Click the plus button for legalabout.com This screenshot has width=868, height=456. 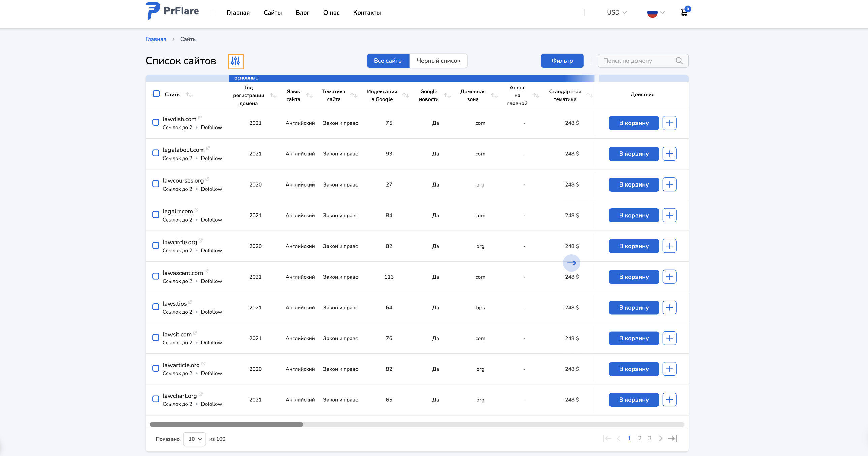tap(670, 154)
